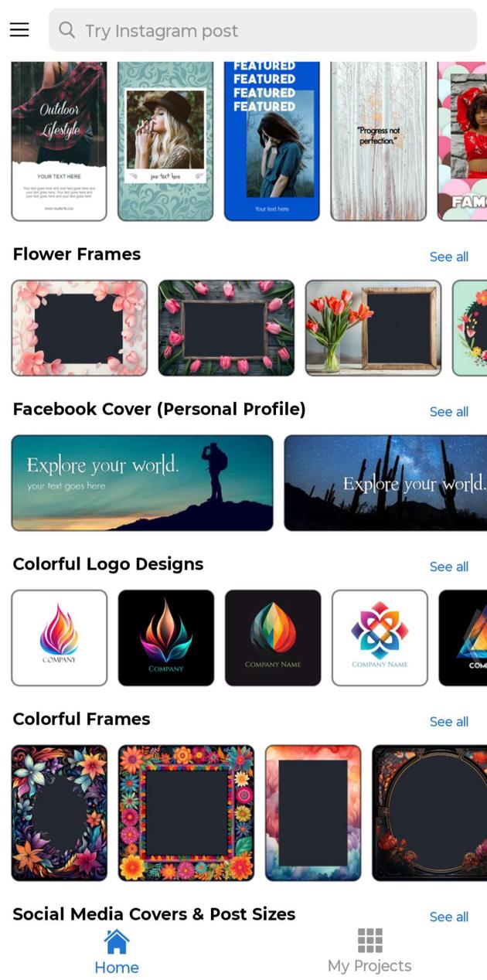See all Colorful Frames
Screen dimensions: 487x980
coord(448,722)
